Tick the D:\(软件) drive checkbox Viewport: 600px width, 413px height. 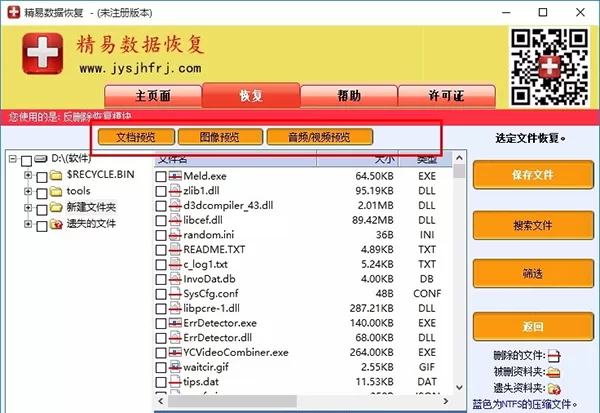click(x=26, y=161)
